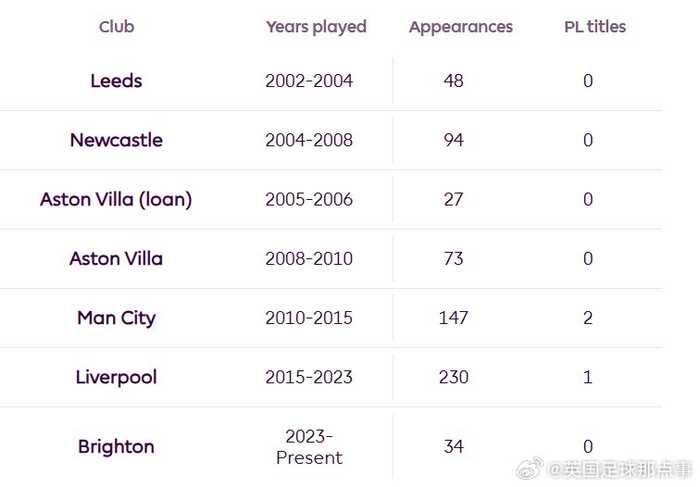
Task: Click the Liverpool club name
Action: (x=116, y=377)
